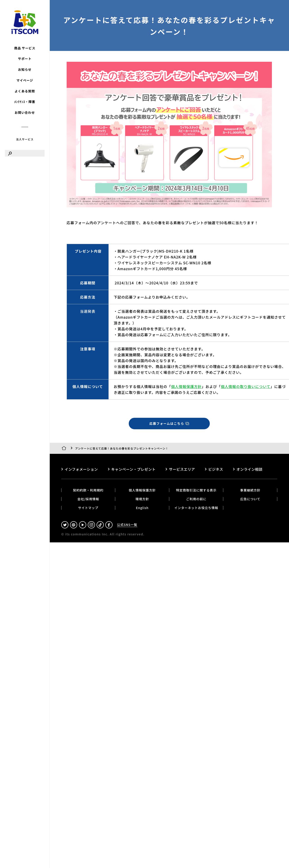Click the breadcrumb campaign title text
289x868 pixels.
click(x=121, y=448)
